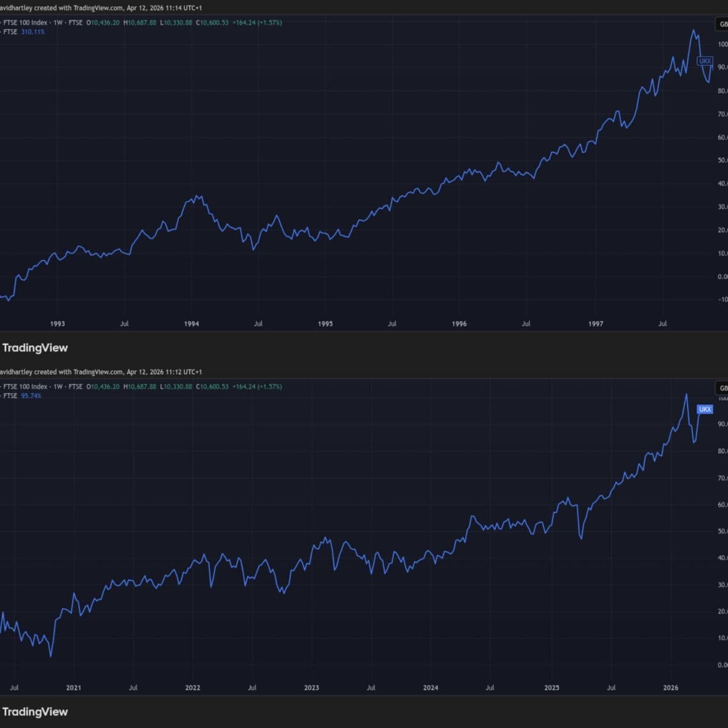Screen dimensions: 728x728
Task: Click the UKX price label on the upper chart axis
Action: pyautogui.click(x=704, y=61)
